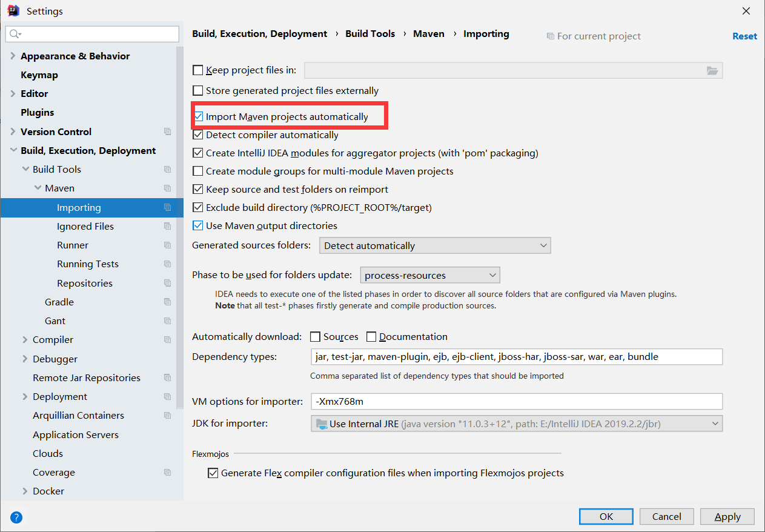Viewport: 765px width, 532px height.
Task: Toggle Import Maven projects automatically checkbox
Action: 197,116
